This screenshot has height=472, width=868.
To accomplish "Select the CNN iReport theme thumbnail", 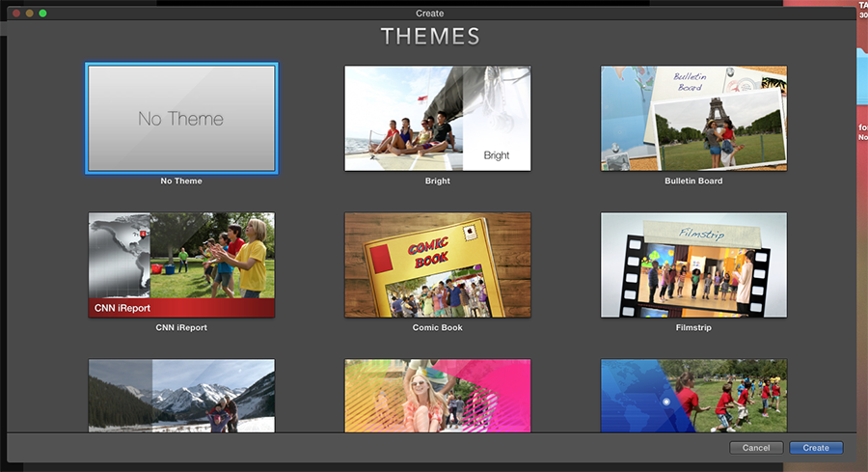I will (181, 264).
